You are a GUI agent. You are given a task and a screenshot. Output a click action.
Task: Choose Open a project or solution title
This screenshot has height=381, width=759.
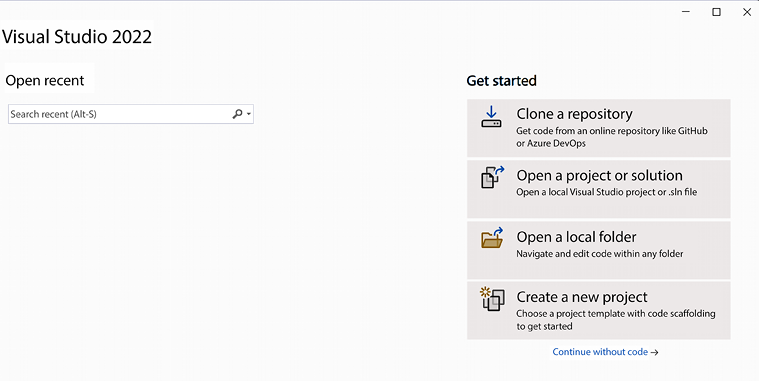coord(599,175)
